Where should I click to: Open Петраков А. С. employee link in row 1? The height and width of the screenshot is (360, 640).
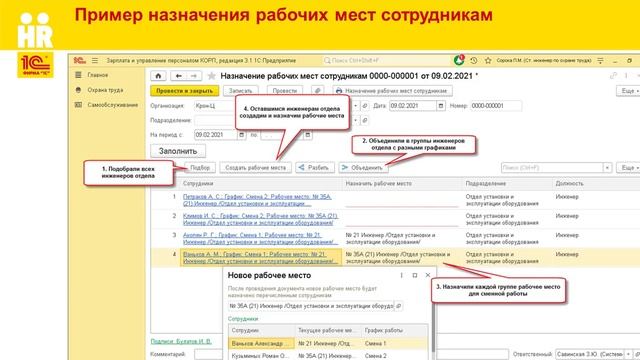coord(257,200)
